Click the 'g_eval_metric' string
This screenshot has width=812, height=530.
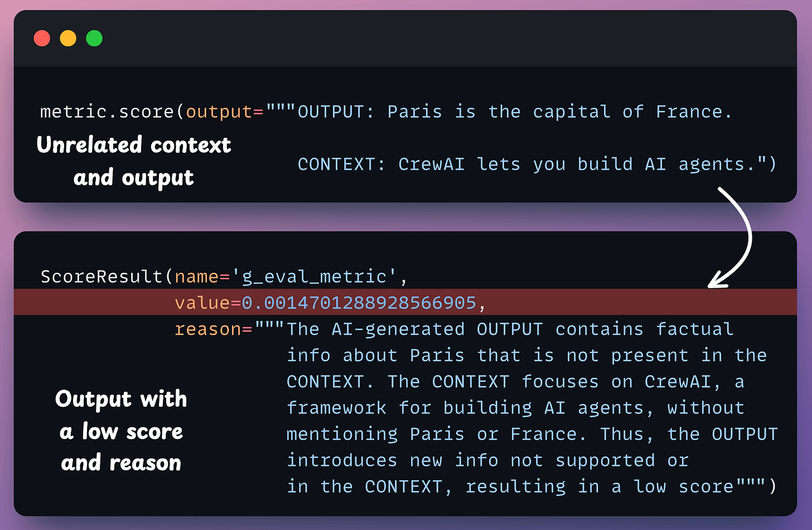[314, 277]
